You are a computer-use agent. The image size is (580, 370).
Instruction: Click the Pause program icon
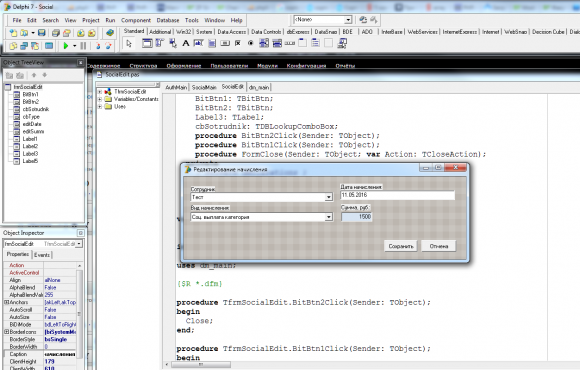click(x=83, y=46)
